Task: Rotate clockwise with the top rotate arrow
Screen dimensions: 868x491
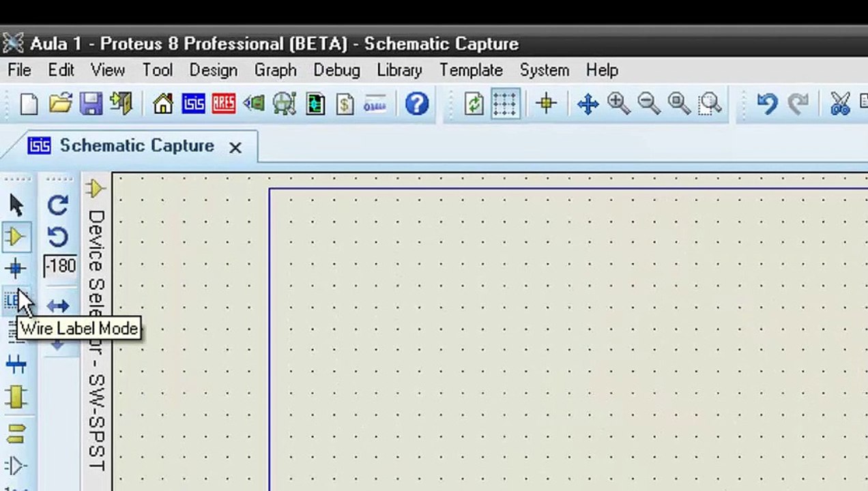Action: tap(58, 205)
